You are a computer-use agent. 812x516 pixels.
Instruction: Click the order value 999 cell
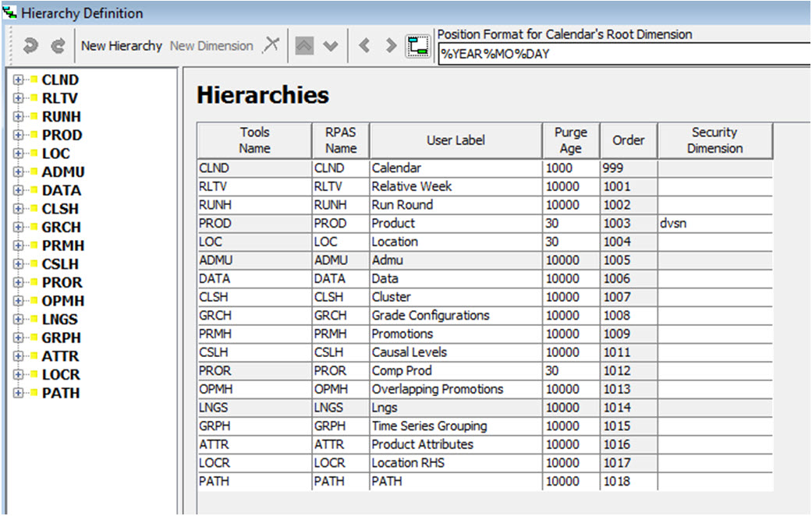[x=629, y=168]
